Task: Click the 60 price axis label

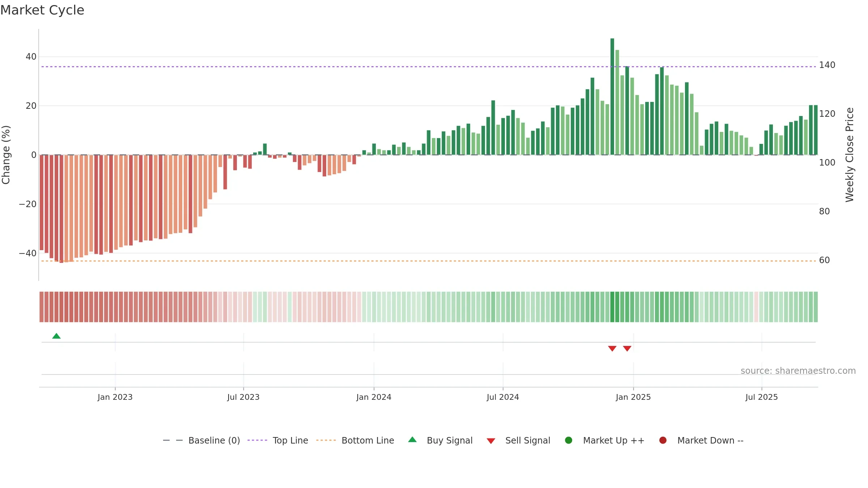Action: click(x=825, y=260)
